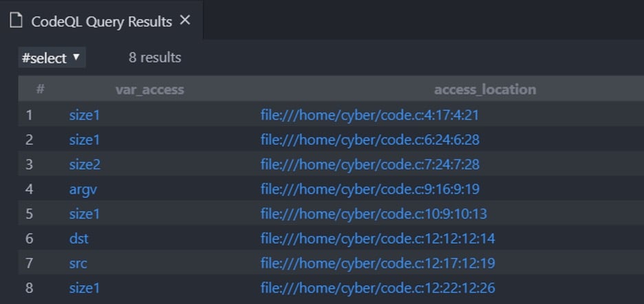Open location code.c:12:12:12:14
Image resolution: width=644 pixels, height=304 pixels.
[x=378, y=238]
